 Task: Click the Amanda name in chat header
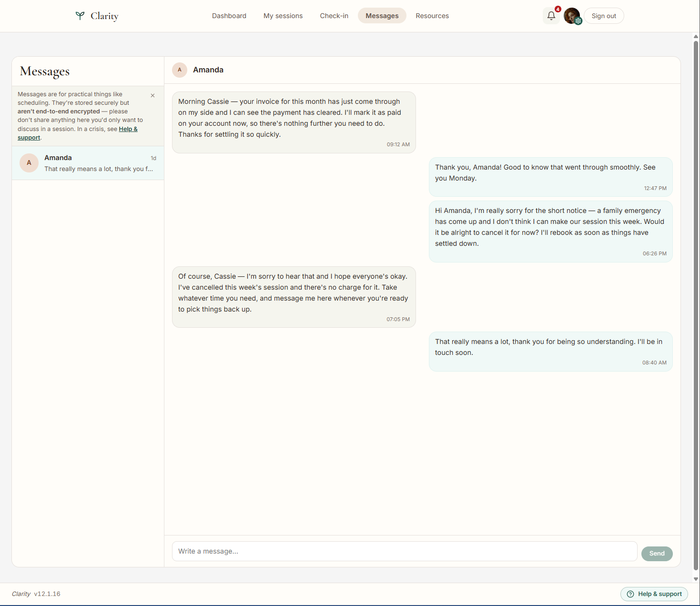coord(208,70)
